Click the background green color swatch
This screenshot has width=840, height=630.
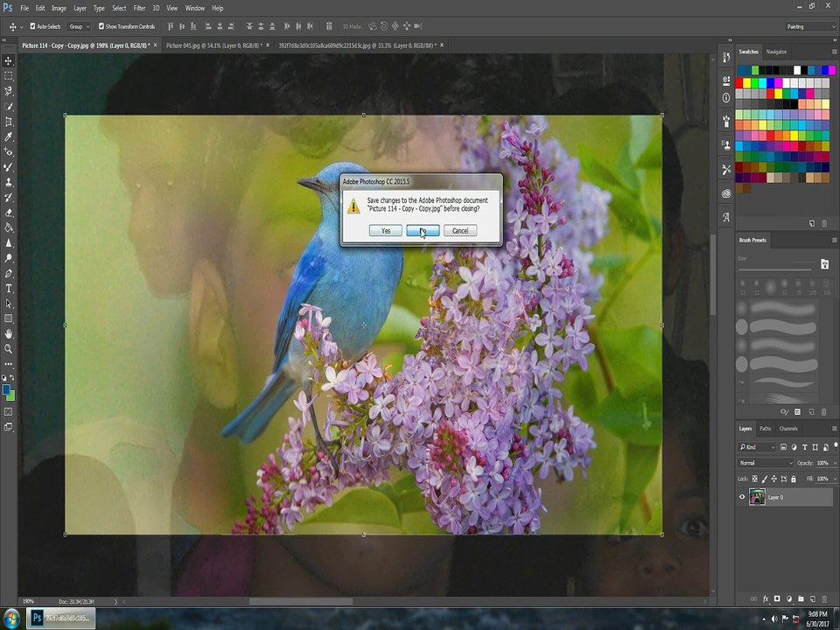coord(11,395)
